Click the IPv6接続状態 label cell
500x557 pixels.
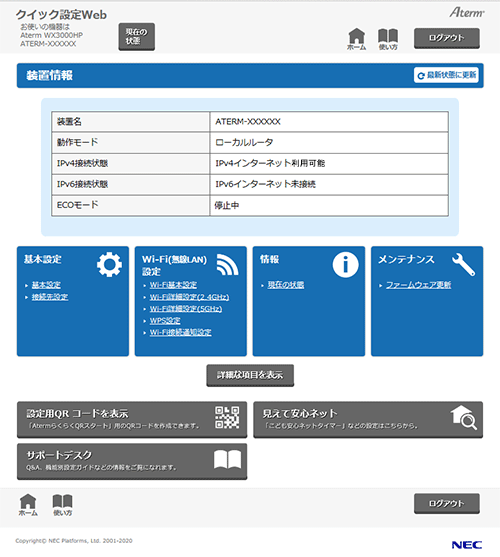point(131,185)
